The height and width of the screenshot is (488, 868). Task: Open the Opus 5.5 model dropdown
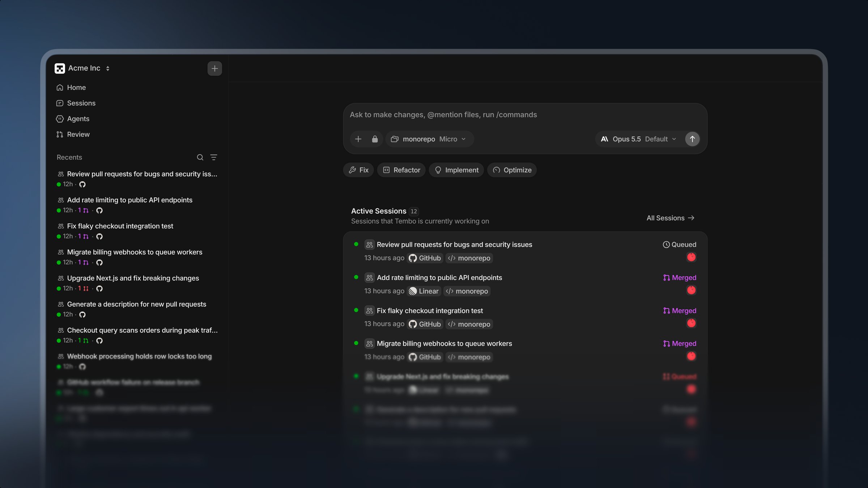638,139
